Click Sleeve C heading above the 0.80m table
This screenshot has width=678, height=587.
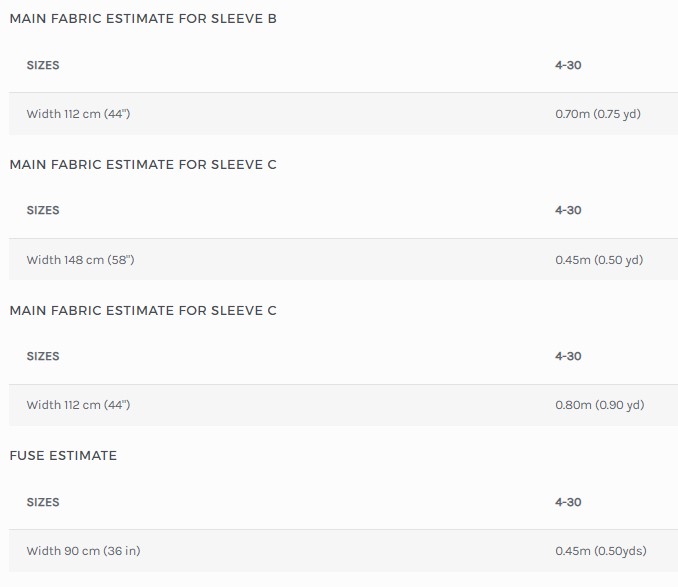click(143, 311)
